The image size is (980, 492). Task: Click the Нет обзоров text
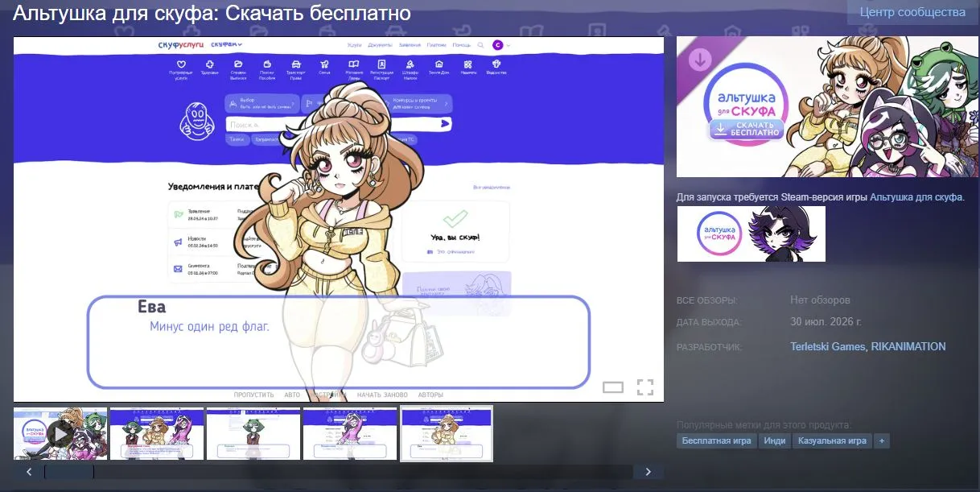point(820,300)
